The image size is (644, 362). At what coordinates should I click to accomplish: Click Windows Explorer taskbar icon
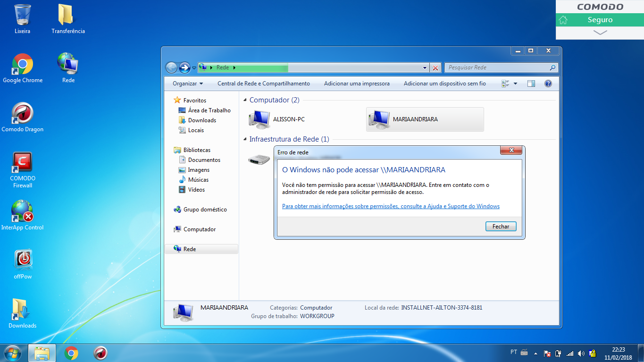pos(42,353)
